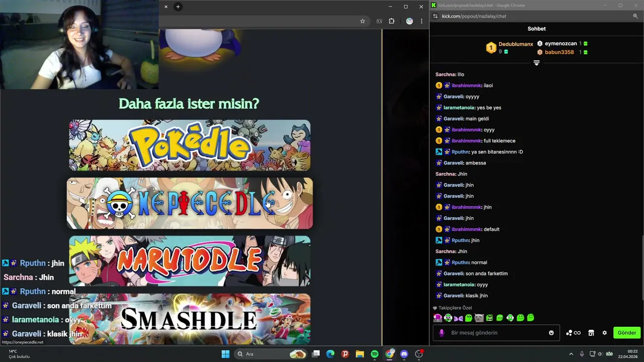Open the Windows Start menu

tap(225, 354)
